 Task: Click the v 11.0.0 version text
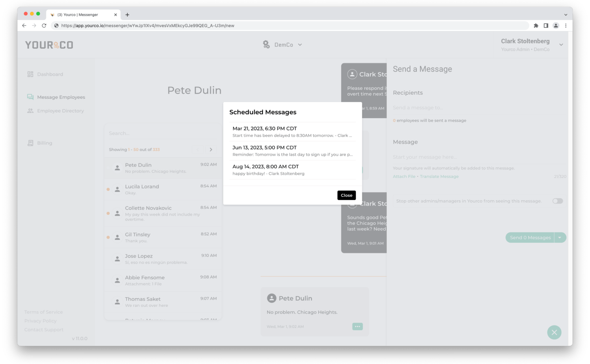80,338
